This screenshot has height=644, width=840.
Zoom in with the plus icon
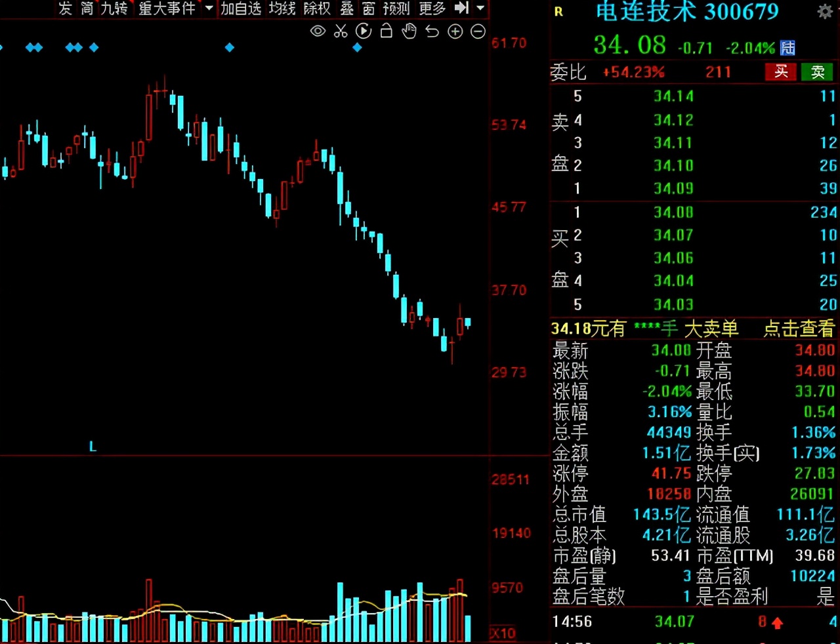coord(455,31)
